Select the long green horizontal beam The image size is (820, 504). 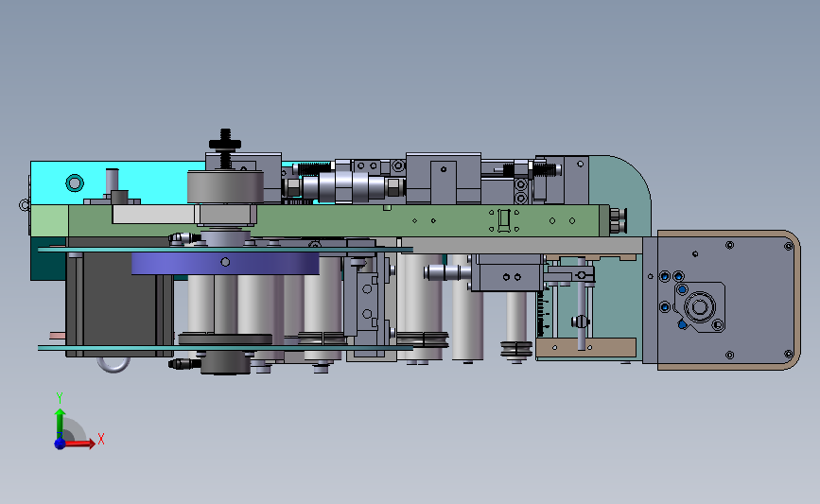(340, 220)
